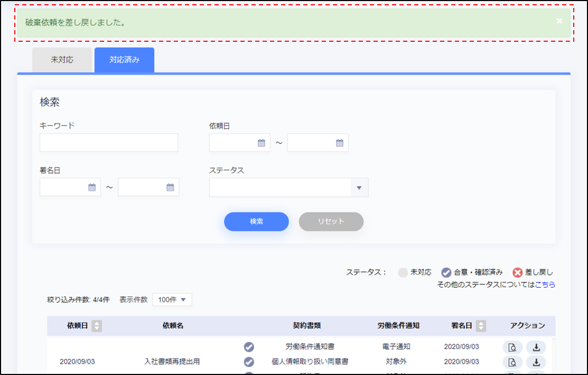Sort the table by 依頼日 column

point(96,326)
